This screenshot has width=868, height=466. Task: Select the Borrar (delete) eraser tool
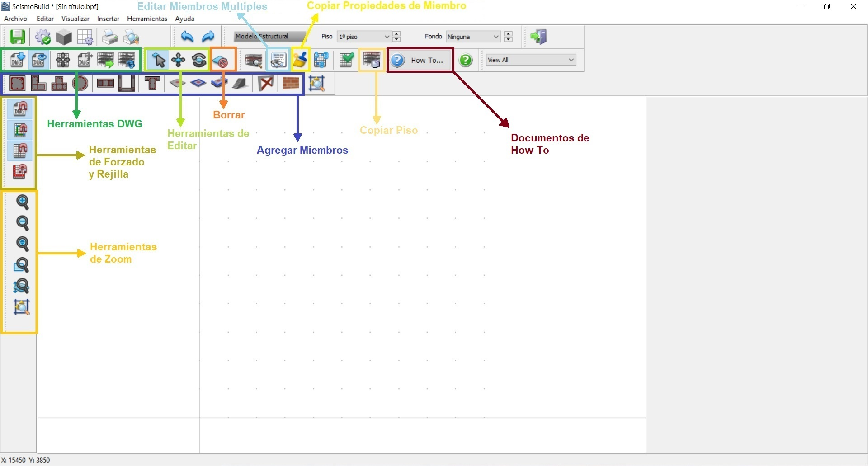point(222,60)
